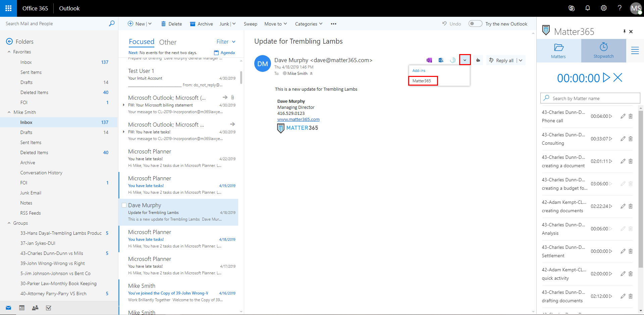Viewport: 644px width, 315px height.
Task: Open the Matters tab in Matter365
Action: click(x=558, y=51)
